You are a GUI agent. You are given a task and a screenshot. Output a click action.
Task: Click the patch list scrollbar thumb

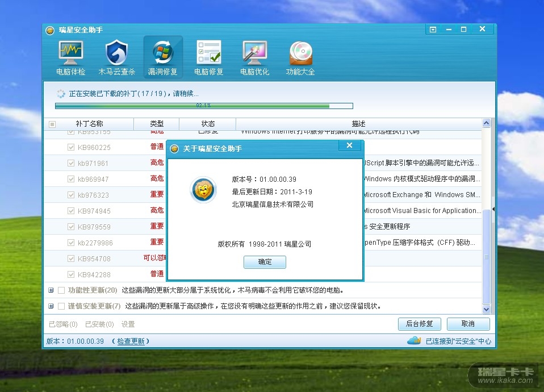coord(487,257)
